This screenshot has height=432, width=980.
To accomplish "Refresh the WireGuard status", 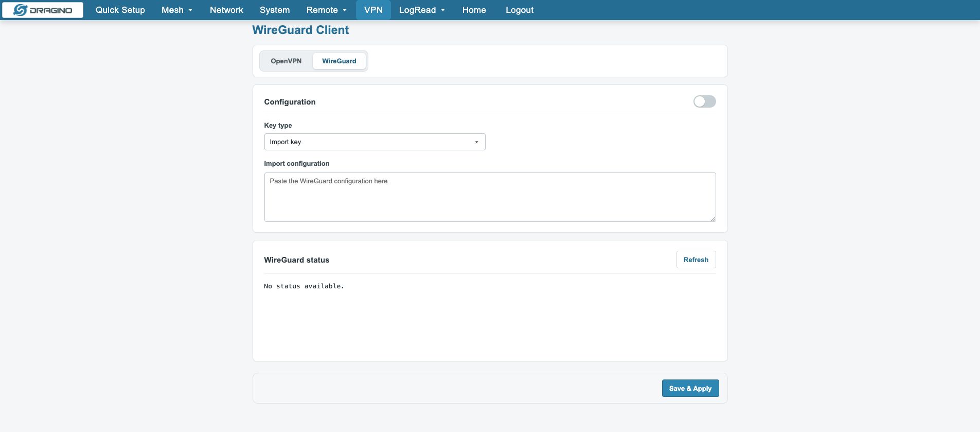I will point(696,260).
